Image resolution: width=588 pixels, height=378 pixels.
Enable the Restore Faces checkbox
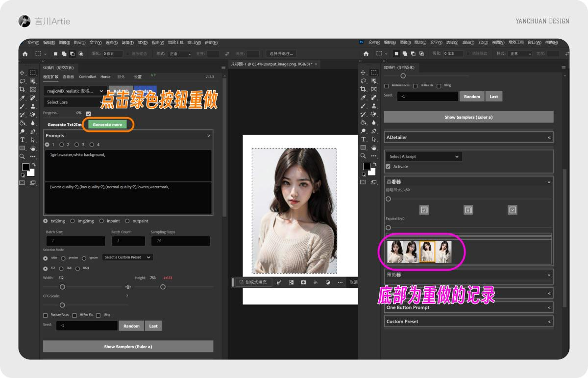(46, 315)
